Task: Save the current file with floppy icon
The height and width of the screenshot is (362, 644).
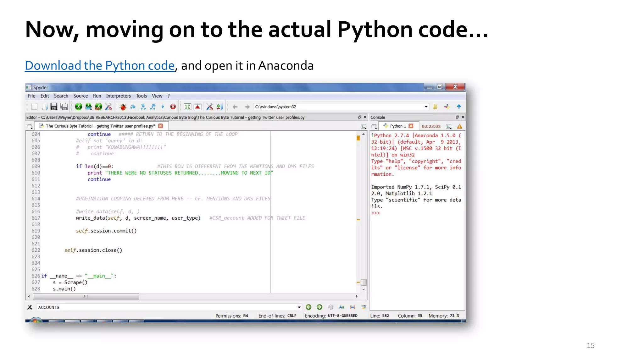Action: coord(54,107)
